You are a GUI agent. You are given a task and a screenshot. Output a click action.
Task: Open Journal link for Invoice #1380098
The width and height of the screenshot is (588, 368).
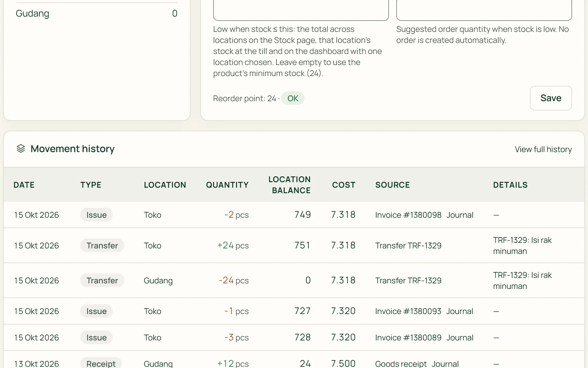(x=460, y=215)
